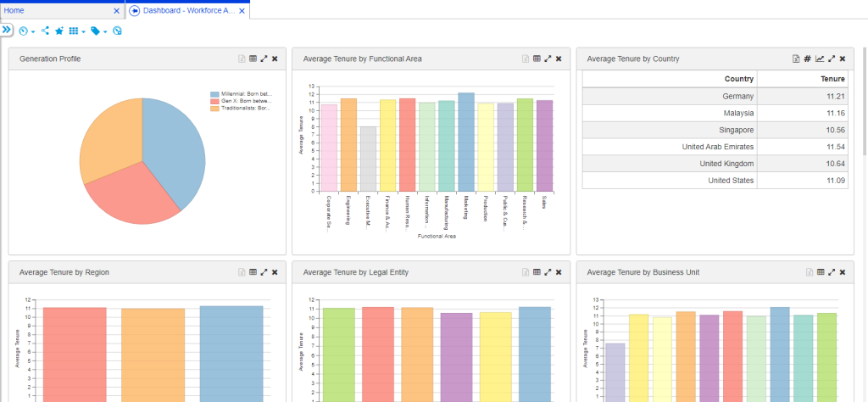The height and width of the screenshot is (402, 868).
Task: Switch Average Tenure by Country to chart view
Action: 820,59
